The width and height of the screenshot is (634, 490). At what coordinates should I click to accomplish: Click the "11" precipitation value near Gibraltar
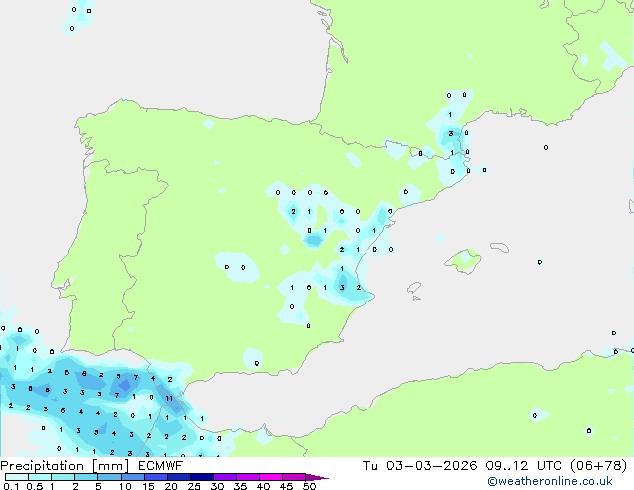click(169, 399)
